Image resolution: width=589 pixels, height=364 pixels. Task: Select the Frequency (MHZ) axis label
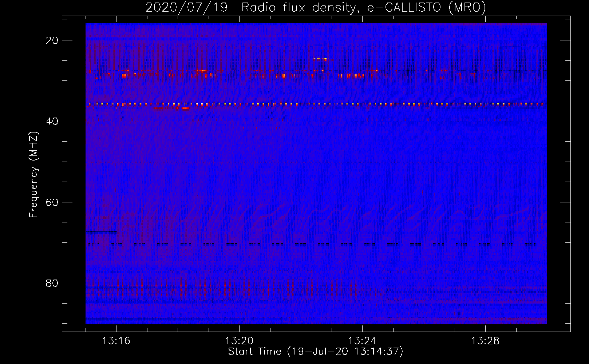33,175
